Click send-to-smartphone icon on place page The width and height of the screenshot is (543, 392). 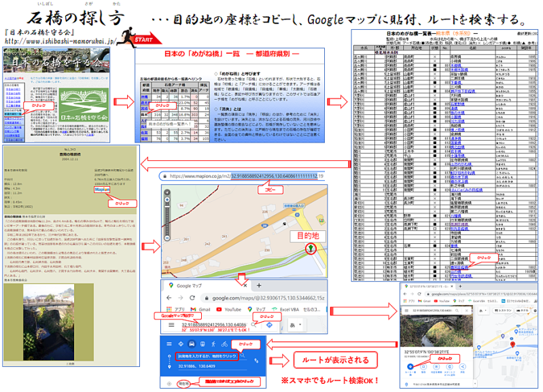[449, 366]
